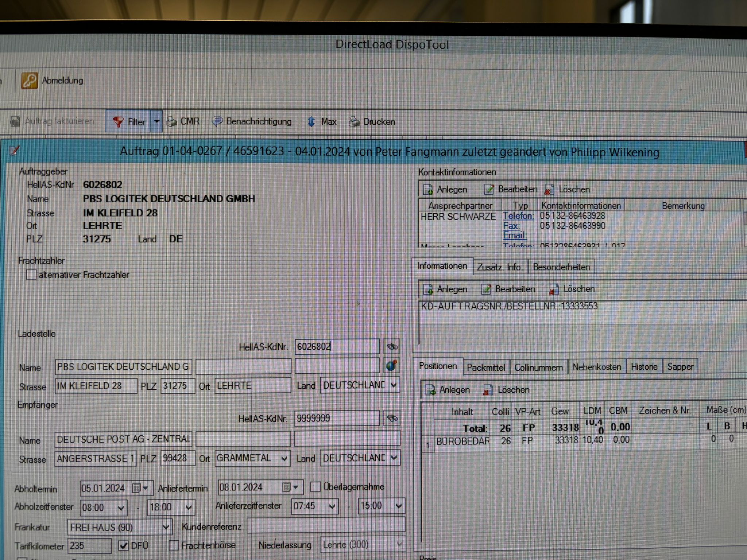The image size is (747, 560).
Task: Click the Email link for Herr Schwarze
Action: pos(515,236)
